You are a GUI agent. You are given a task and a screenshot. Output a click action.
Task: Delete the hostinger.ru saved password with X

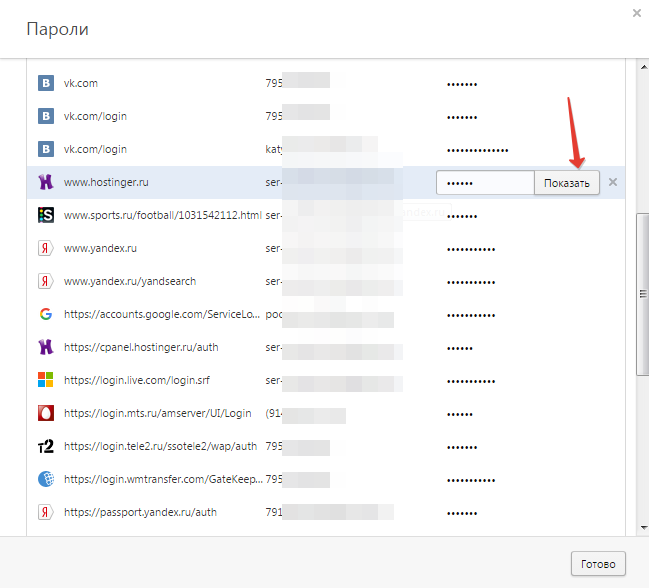click(x=613, y=182)
